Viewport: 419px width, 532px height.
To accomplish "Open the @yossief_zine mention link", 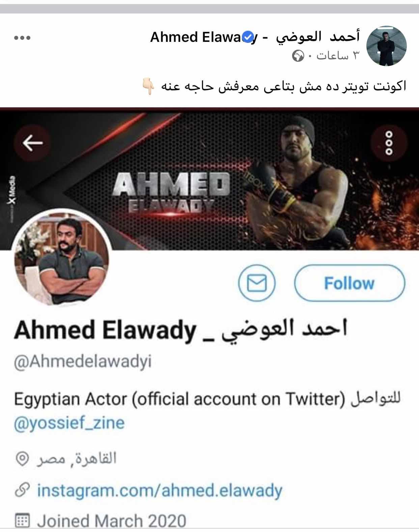I will 69,423.
